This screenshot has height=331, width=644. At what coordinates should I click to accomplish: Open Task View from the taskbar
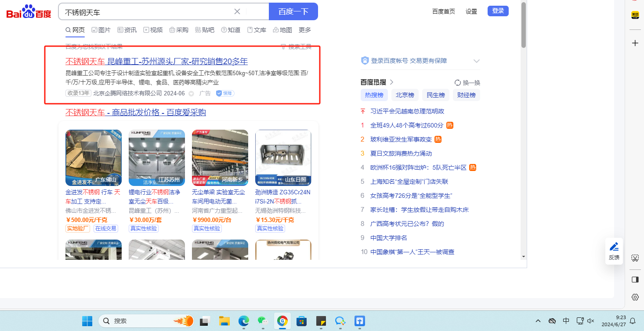[x=204, y=321]
